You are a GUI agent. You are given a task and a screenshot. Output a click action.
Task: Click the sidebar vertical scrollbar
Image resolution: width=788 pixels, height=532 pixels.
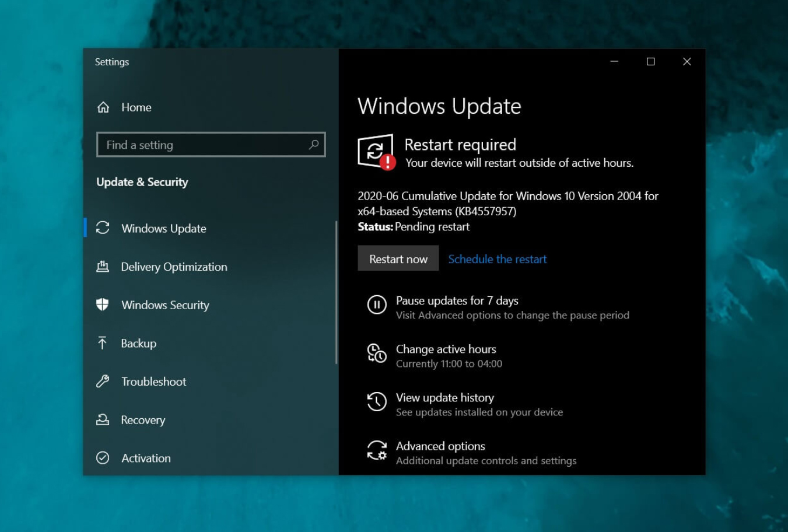tap(337, 292)
